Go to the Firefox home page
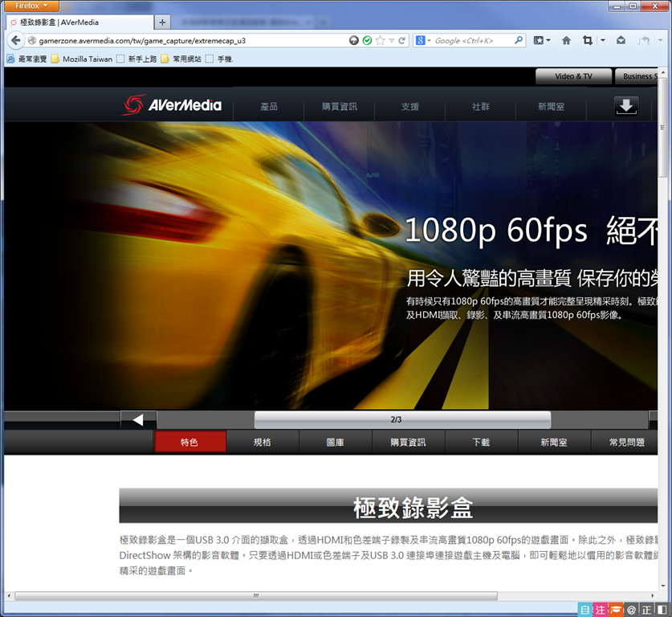672x617 pixels. [566, 40]
